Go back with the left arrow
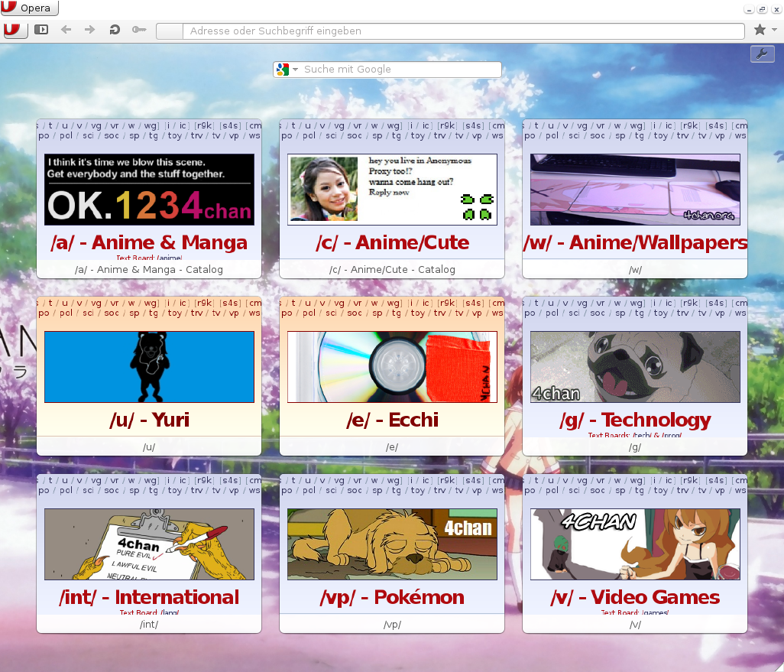The image size is (784, 672). click(x=66, y=30)
